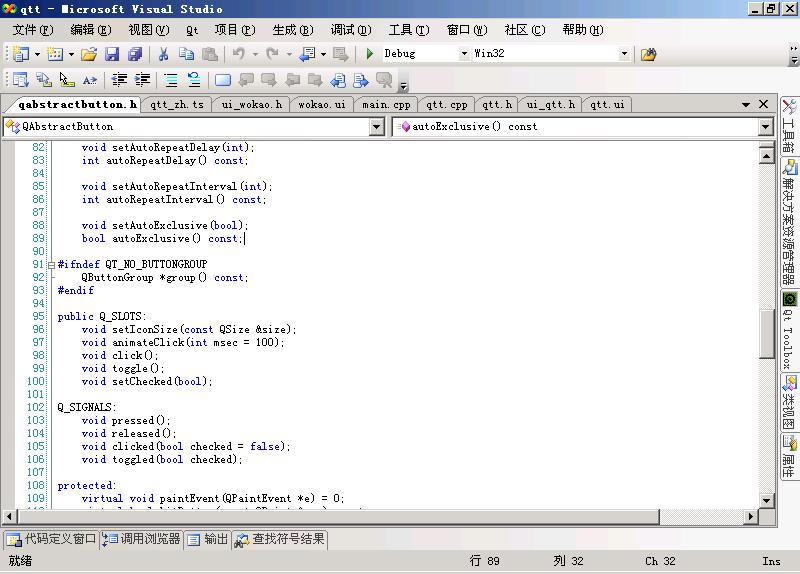This screenshot has width=800, height=574.
Task: Toggle bookmark on the current line
Action: click(222, 80)
